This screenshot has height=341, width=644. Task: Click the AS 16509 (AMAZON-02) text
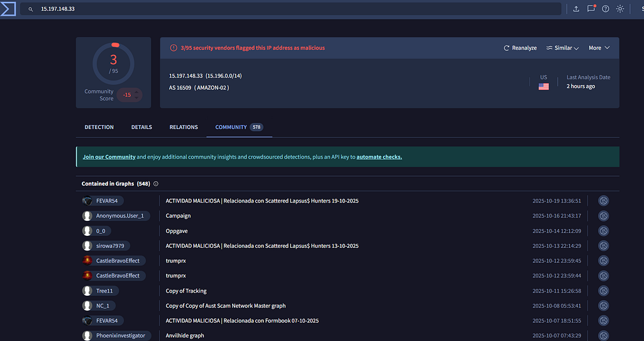click(199, 87)
